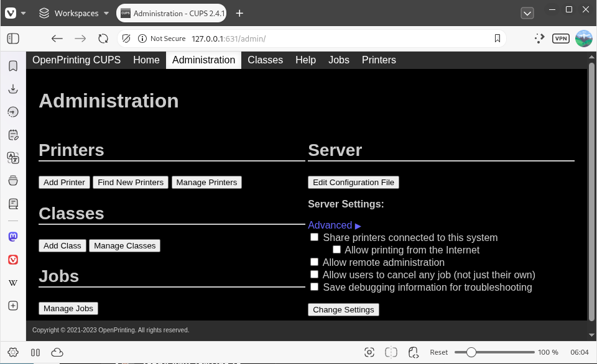Click the Add Printer button
The height and width of the screenshot is (364, 597).
tap(64, 182)
